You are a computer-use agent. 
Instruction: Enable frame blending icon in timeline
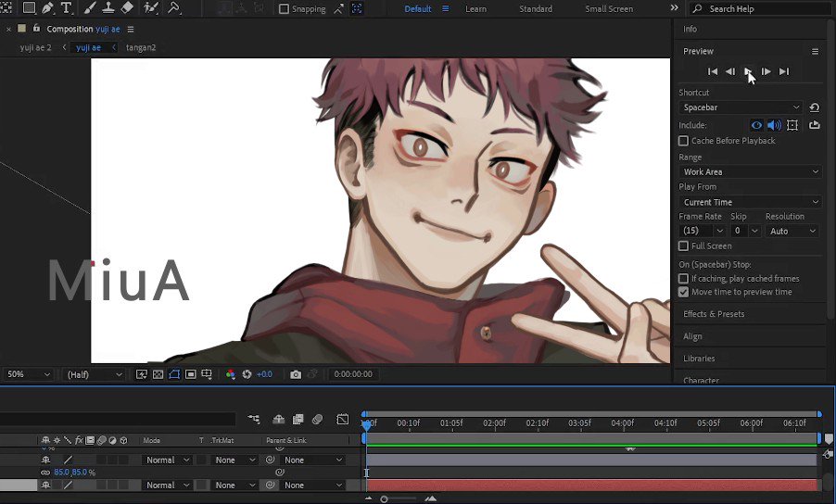[298, 420]
